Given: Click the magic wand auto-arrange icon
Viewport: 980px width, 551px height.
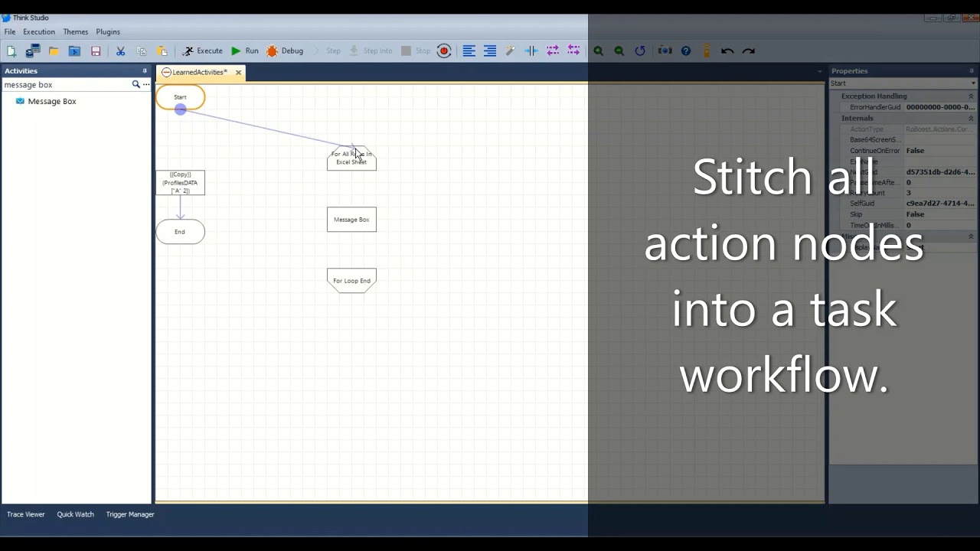Looking at the screenshot, I should pos(510,51).
